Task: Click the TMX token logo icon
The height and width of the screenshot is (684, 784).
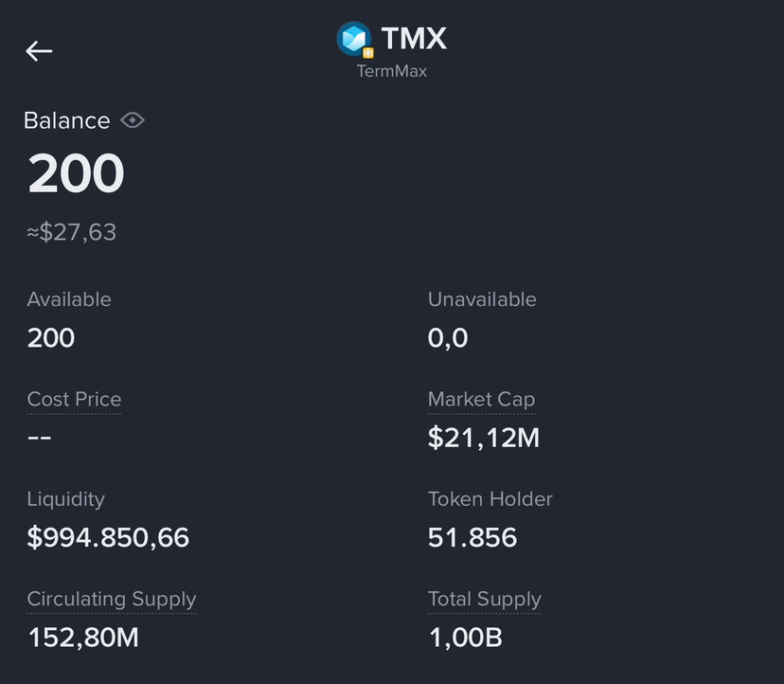Action: pyautogui.click(x=353, y=39)
